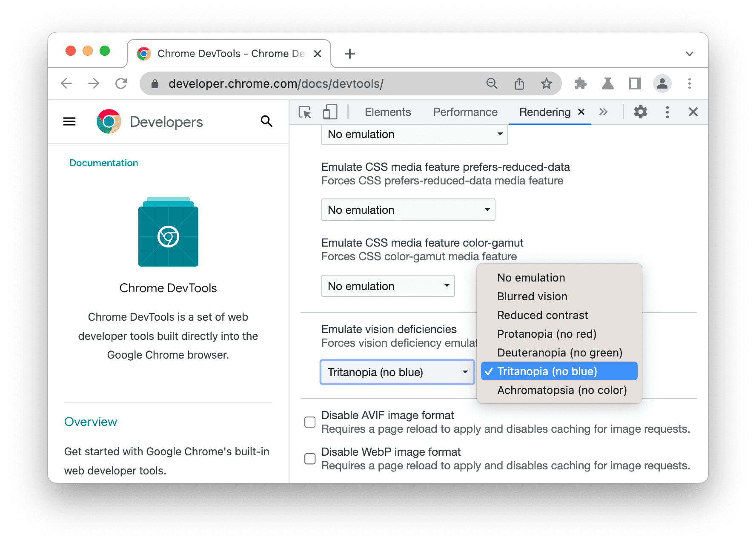Image resolution: width=756 pixels, height=546 pixels.
Task: Click the Chrome labs flask icon
Action: (x=607, y=83)
